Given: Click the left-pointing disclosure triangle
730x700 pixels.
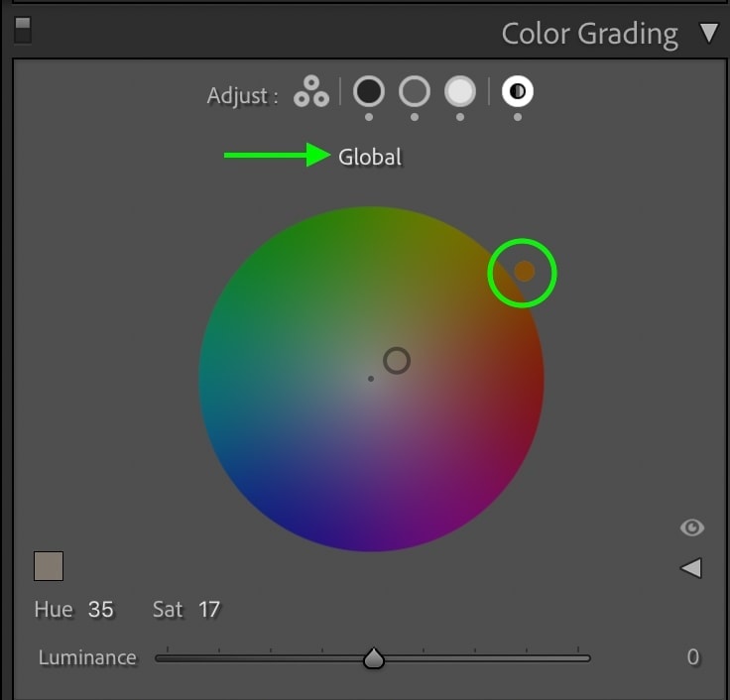Looking at the screenshot, I should (691, 568).
